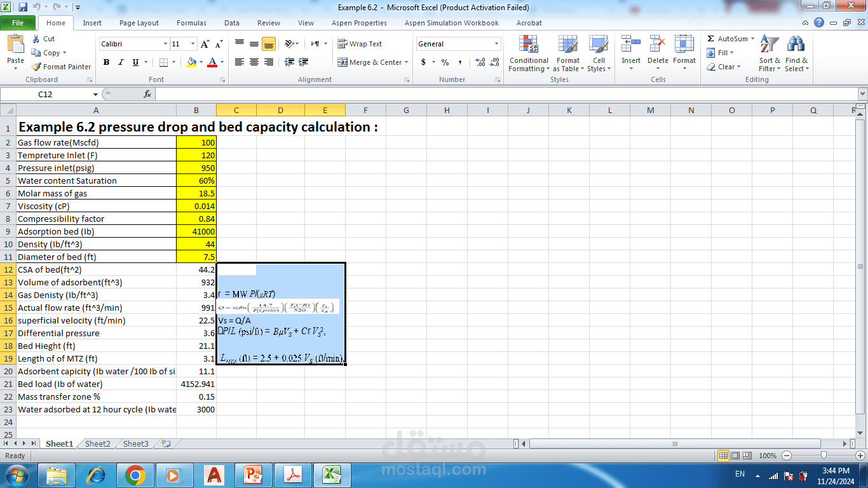
Task: Open the Orientation text angle menu
Action: (x=292, y=44)
